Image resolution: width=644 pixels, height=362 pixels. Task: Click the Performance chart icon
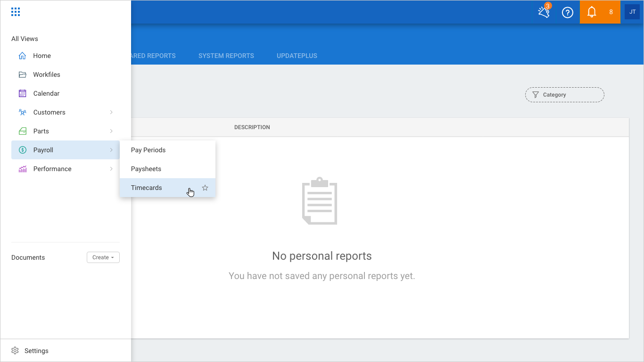[x=22, y=169]
